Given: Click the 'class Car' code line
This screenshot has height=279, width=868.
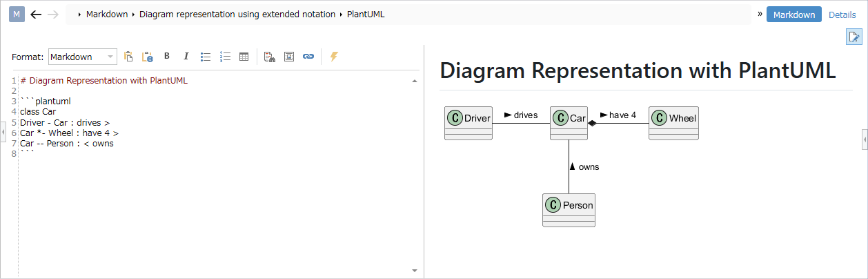Looking at the screenshot, I should 38,111.
